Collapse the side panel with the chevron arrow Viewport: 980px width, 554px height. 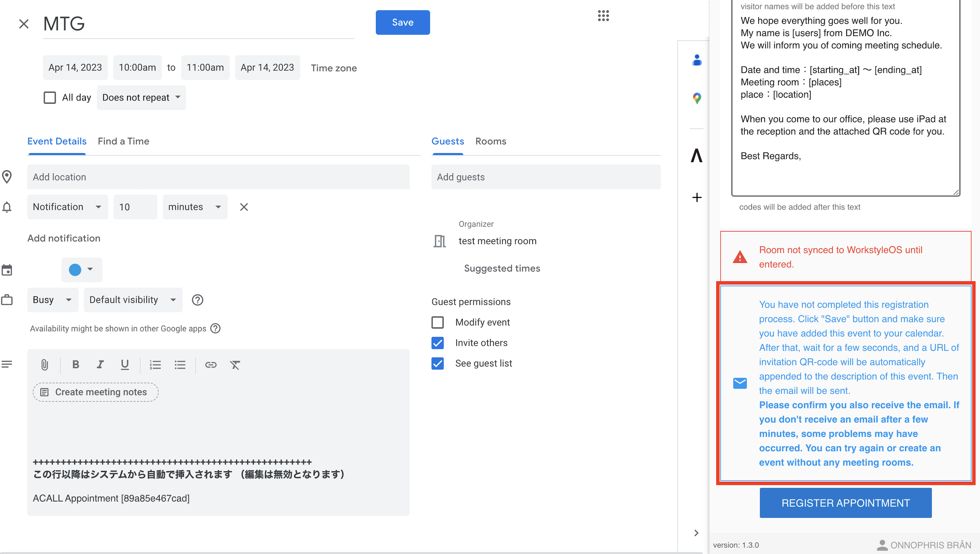tap(696, 533)
